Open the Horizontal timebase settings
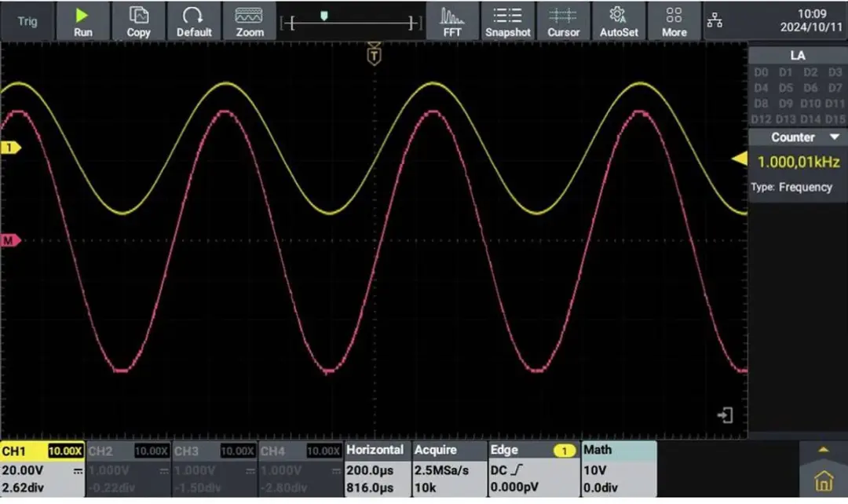The height and width of the screenshot is (504, 848). click(378, 469)
